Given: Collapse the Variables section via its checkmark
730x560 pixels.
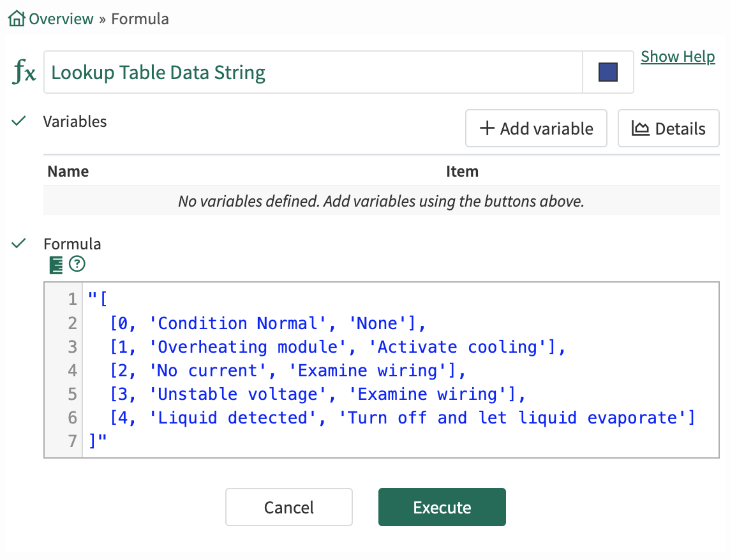Looking at the screenshot, I should 19,121.
